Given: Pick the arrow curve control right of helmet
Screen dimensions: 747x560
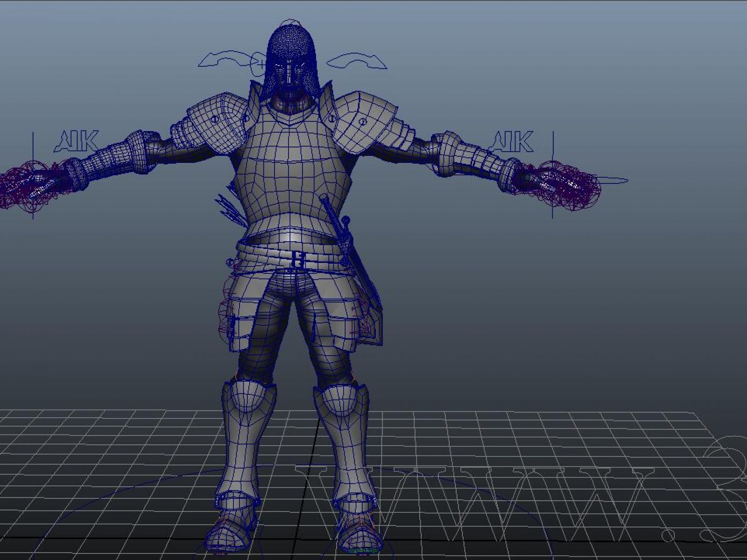Looking at the screenshot, I should pyautogui.click(x=357, y=61).
